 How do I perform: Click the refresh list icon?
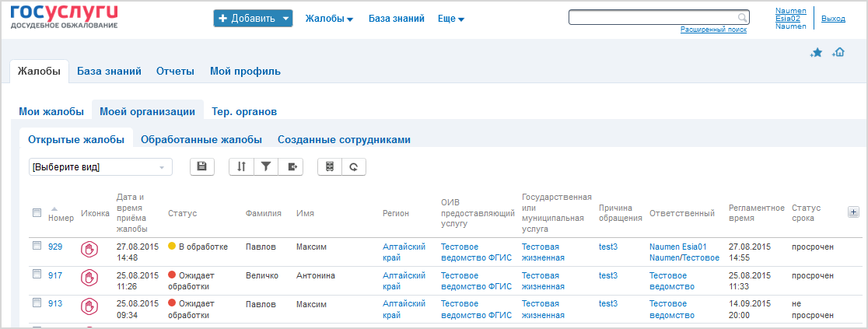tap(354, 166)
